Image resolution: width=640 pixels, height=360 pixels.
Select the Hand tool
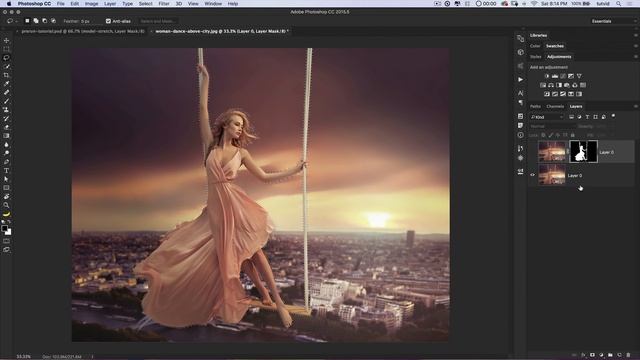[6, 197]
